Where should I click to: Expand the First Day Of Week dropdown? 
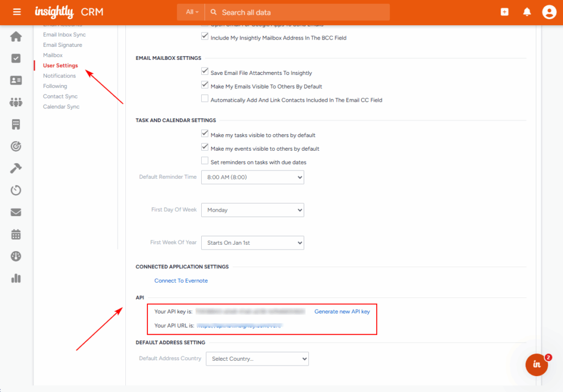click(x=252, y=210)
